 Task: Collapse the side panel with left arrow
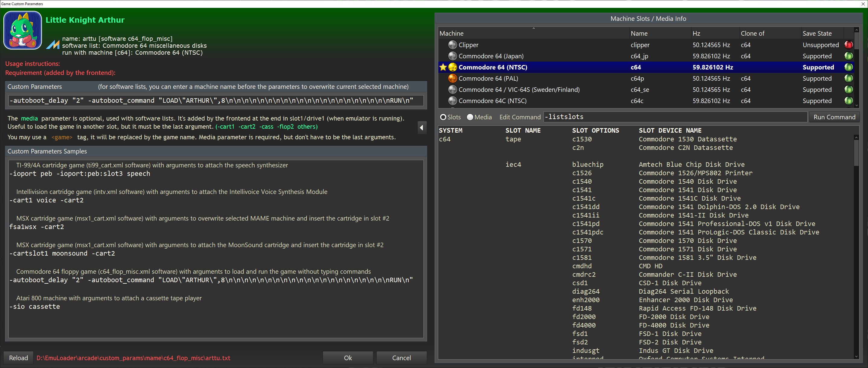(x=422, y=128)
